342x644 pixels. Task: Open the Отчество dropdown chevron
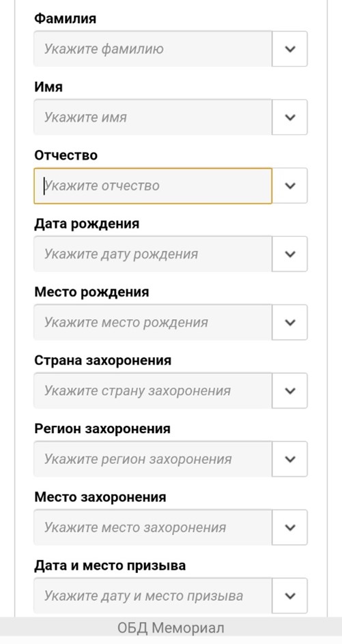click(290, 186)
